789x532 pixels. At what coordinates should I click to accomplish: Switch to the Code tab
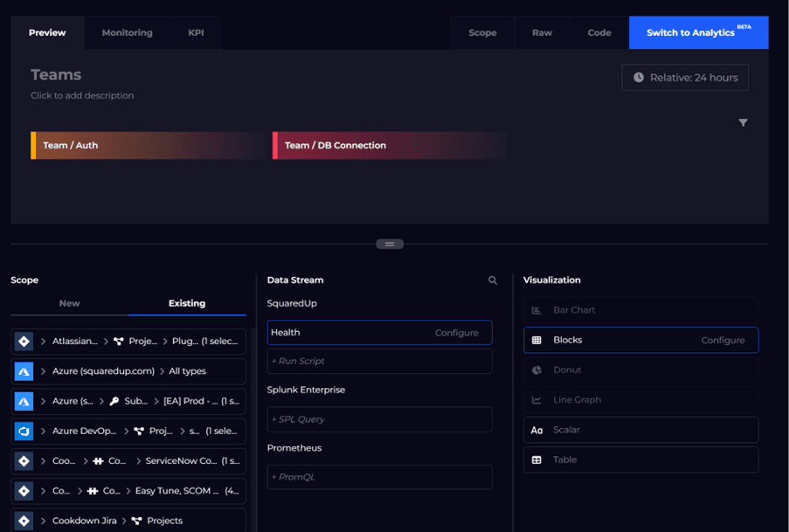[x=599, y=32]
